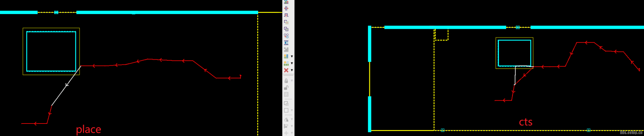Click the closed padlock lock icon
644x136 pixels.
tap(286, 80)
